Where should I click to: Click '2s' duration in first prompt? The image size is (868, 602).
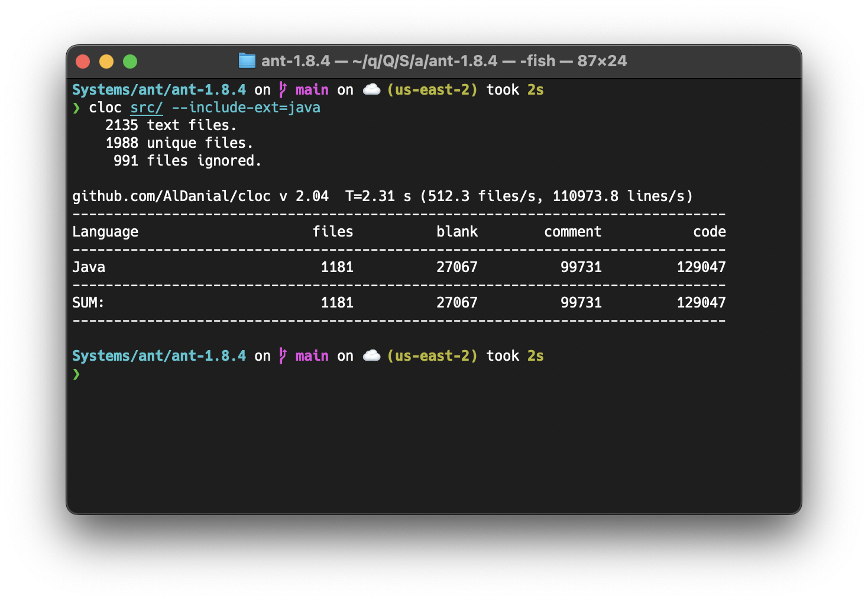click(x=536, y=90)
